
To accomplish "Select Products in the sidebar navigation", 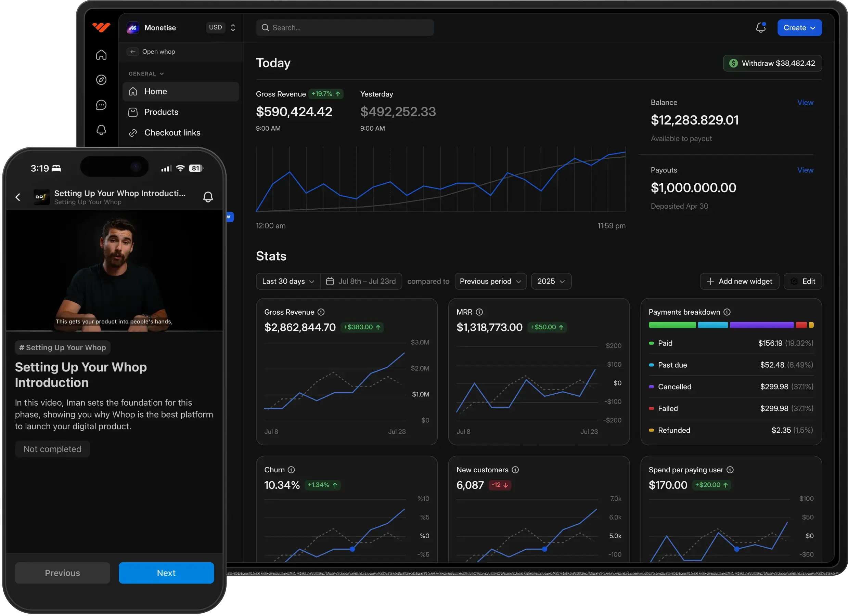I will [161, 112].
